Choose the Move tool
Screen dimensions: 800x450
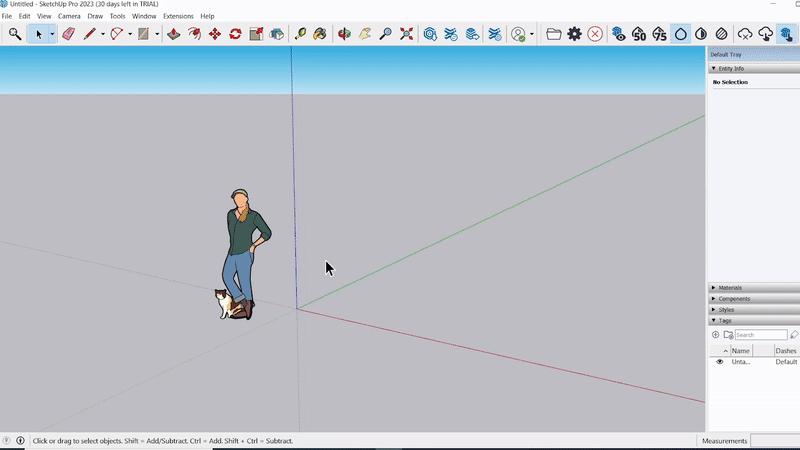215,34
